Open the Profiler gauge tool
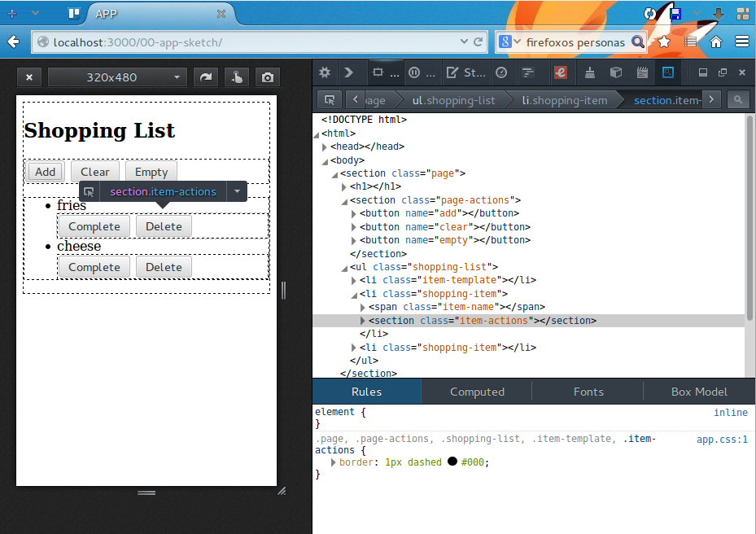The image size is (756, 534). pos(501,72)
